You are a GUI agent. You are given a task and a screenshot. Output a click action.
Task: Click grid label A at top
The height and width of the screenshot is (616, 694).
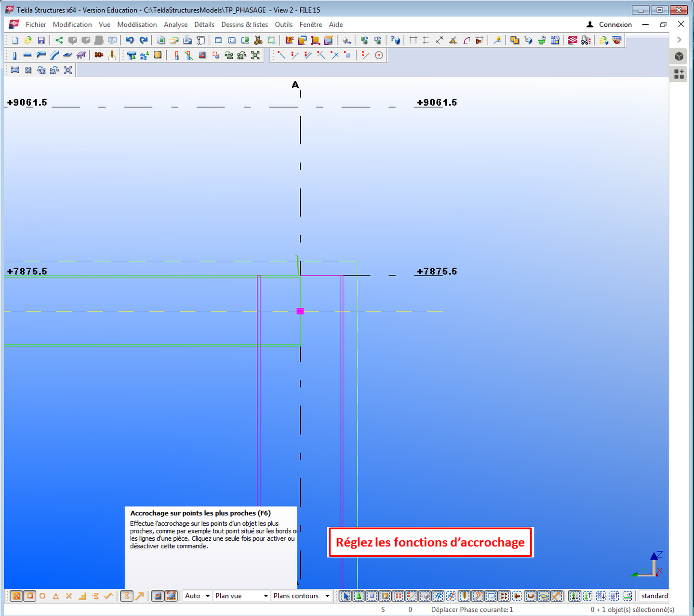point(295,85)
